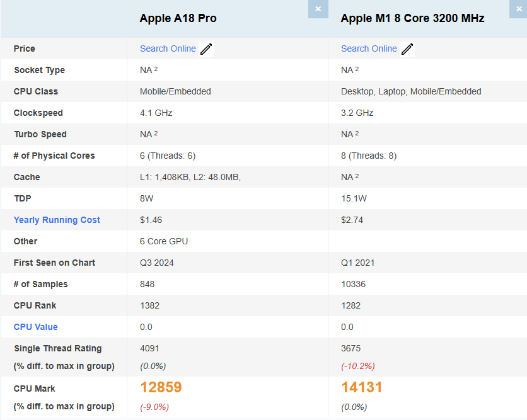Select the A18 Pro single thread rating 4091
The image size is (527, 420).
click(x=150, y=348)
